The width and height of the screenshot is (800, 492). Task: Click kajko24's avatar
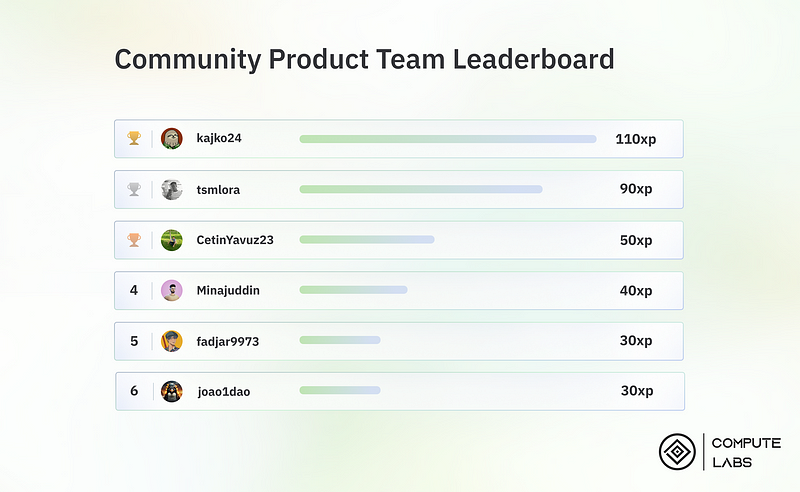coord(172,138)
